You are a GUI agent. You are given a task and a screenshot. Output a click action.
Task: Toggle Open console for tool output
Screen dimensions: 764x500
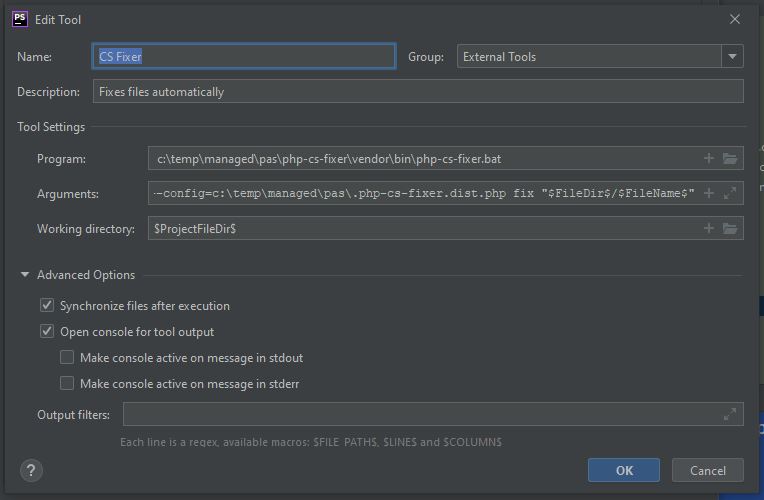point(47,331)
